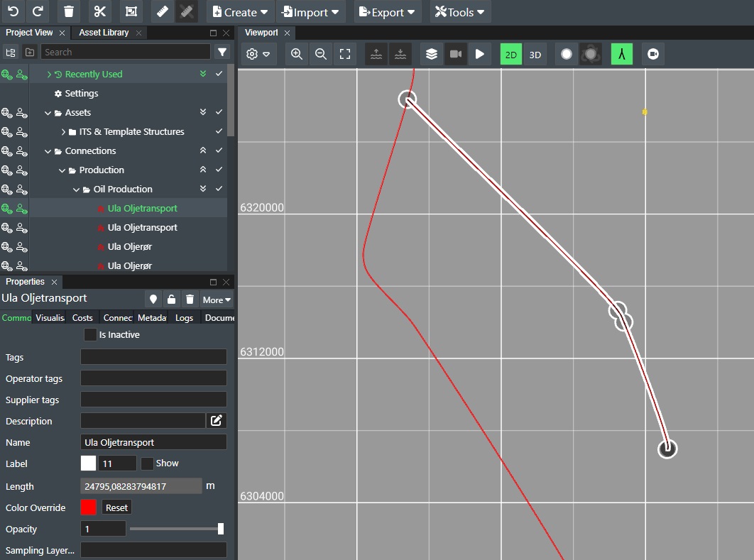The image size is (754, 560).
Task: Click the select-frame tool icon
Action: pyautogui.click(x=131, y=11)
